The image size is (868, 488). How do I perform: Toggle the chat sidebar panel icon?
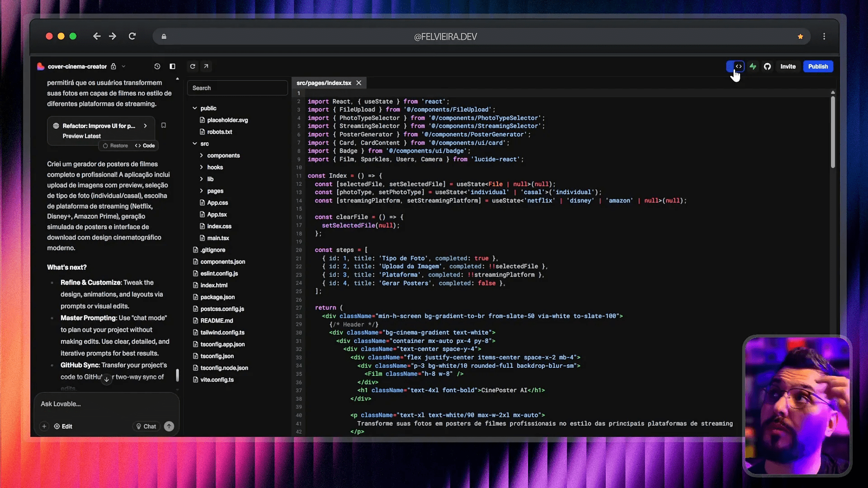(172, 66)
